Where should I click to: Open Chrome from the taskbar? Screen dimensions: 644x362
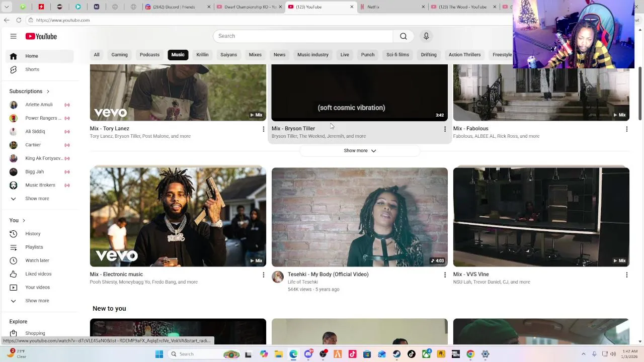[x=470, y=354]
